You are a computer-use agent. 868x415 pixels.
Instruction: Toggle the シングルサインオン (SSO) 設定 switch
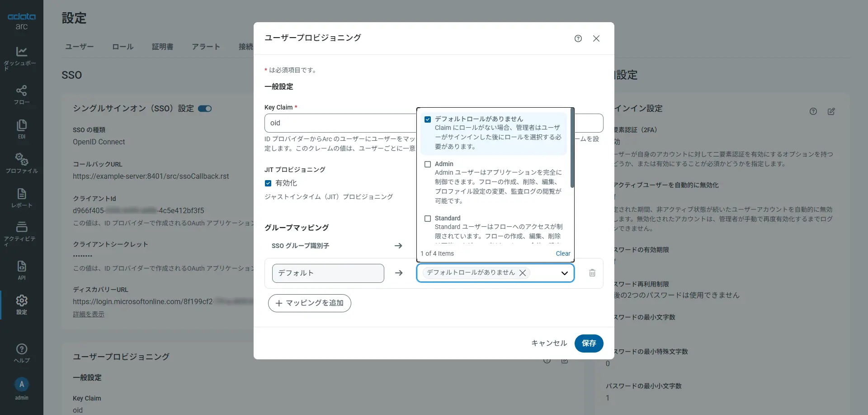tap(205, 109)
